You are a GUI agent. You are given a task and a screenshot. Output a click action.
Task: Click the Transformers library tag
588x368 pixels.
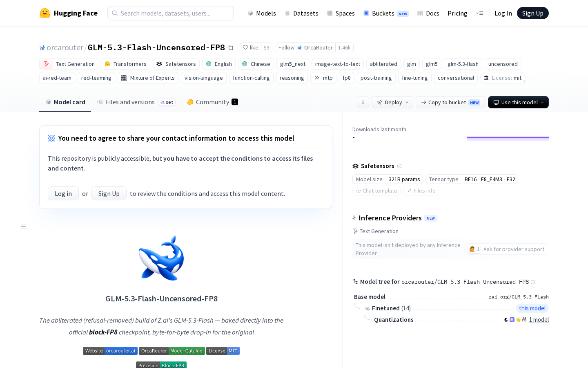tap(125, 64)
